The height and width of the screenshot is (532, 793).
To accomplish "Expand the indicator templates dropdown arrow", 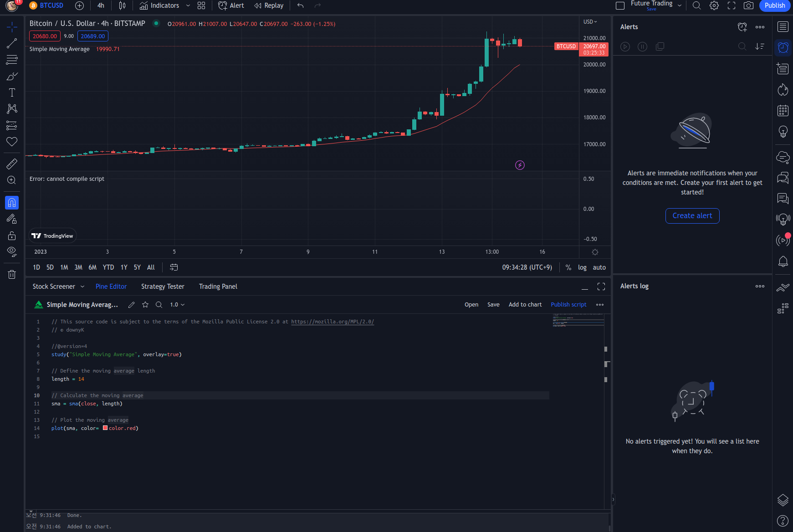I will coord(188,5).
